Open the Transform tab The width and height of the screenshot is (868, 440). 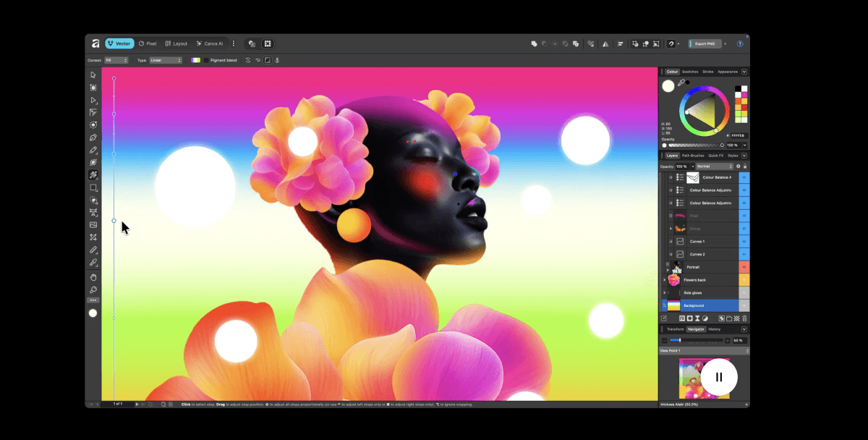(x=675, y=329)
